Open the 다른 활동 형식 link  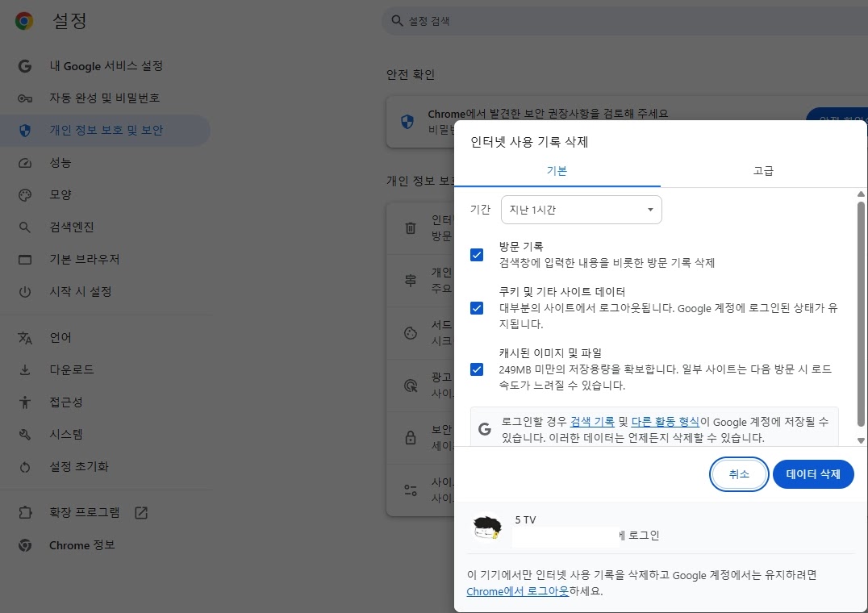point(666,422)
